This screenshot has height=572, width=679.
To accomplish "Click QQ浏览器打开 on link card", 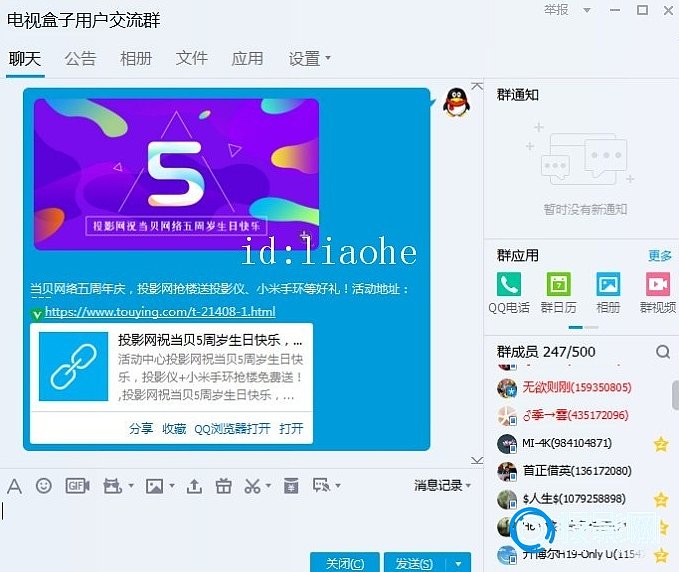I will coord(232,429).
